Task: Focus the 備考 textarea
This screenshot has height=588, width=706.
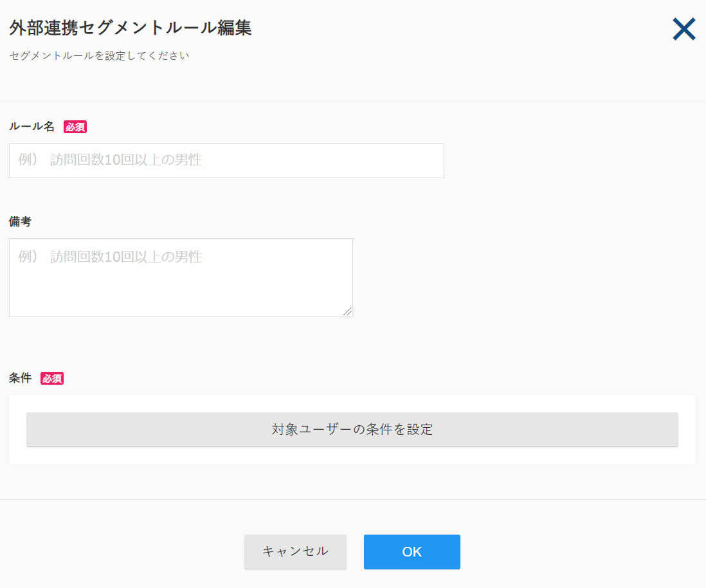Action: pos(181,277)
